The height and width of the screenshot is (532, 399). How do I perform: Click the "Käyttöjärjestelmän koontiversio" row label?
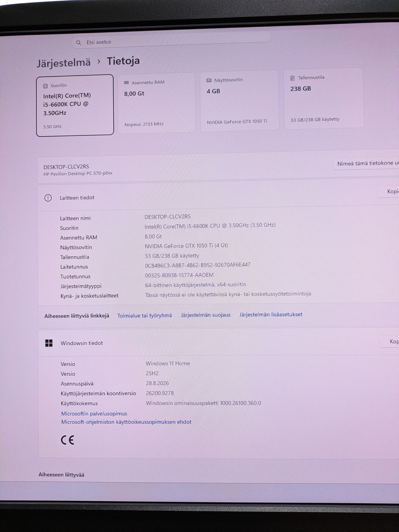click(x=99, y=394)
